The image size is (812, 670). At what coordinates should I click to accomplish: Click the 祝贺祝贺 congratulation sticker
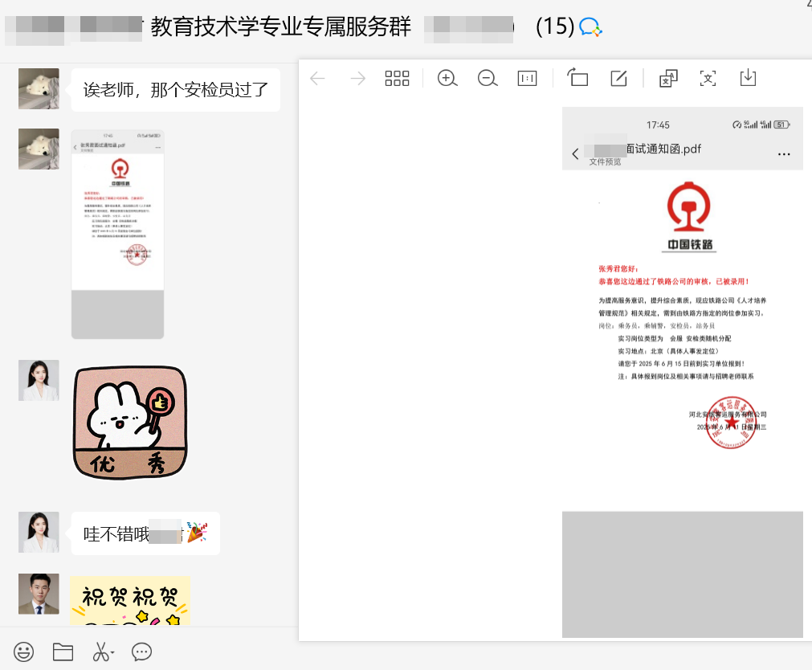tap(130, 600)
